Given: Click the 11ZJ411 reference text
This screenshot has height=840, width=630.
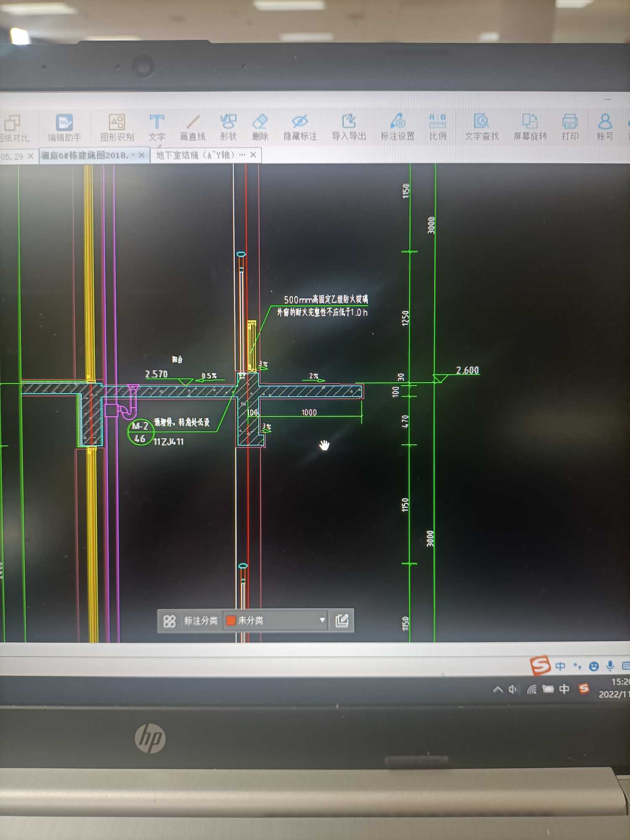Looking at the screenshot, I should pyautogui.click(x=168, y=441).
